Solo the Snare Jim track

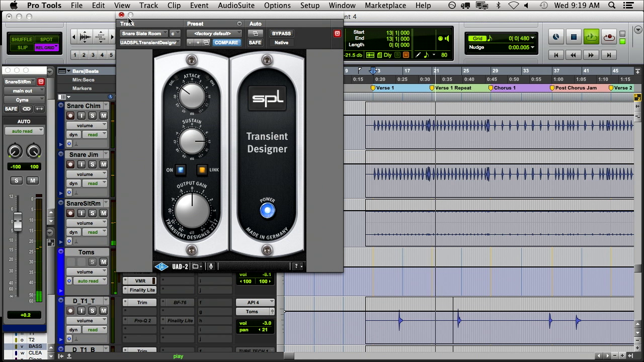93,164
